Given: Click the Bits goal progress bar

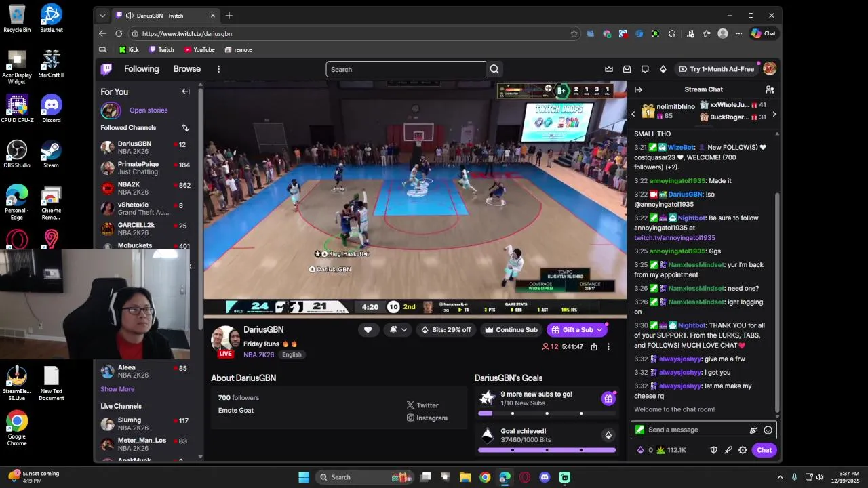Looking at the screenshot, I should [547, 450].
